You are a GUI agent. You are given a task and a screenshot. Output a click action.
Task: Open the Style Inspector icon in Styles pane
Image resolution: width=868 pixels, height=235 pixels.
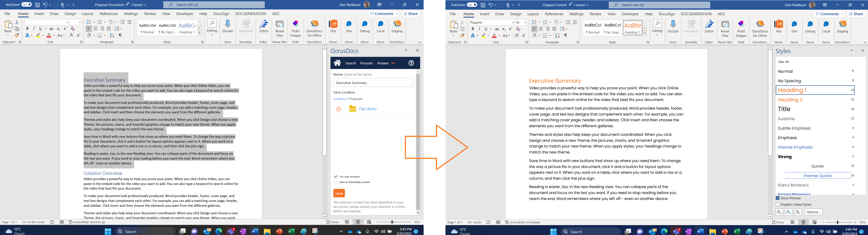(789, 212)
